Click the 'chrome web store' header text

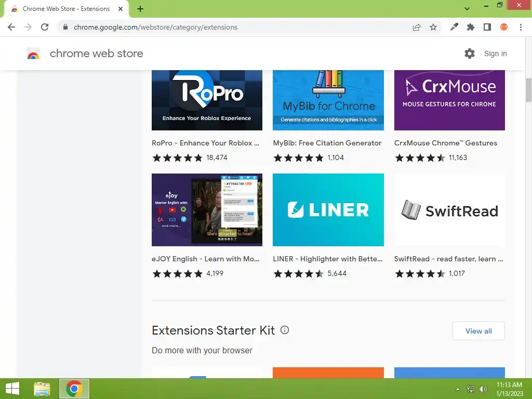[x=96, y=54]
